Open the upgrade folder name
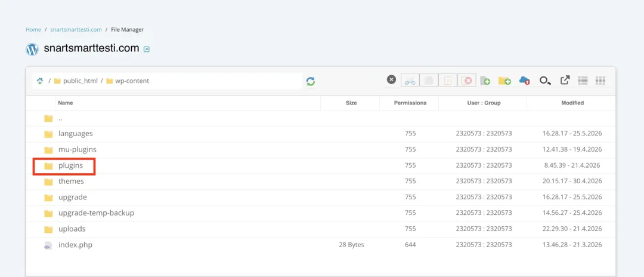The height and width of the screenshot is (277, 644). coord(73,197)
